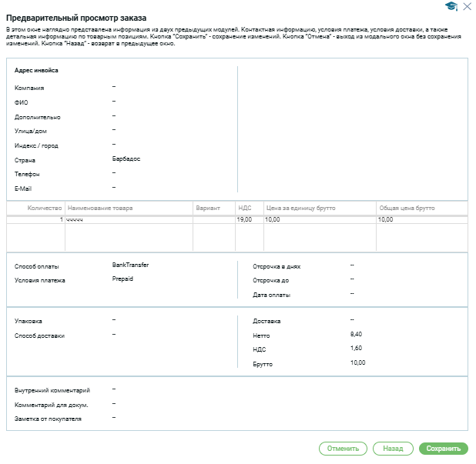
Task: Click the Брутто total value 10,00
Action: pos(357,362)
